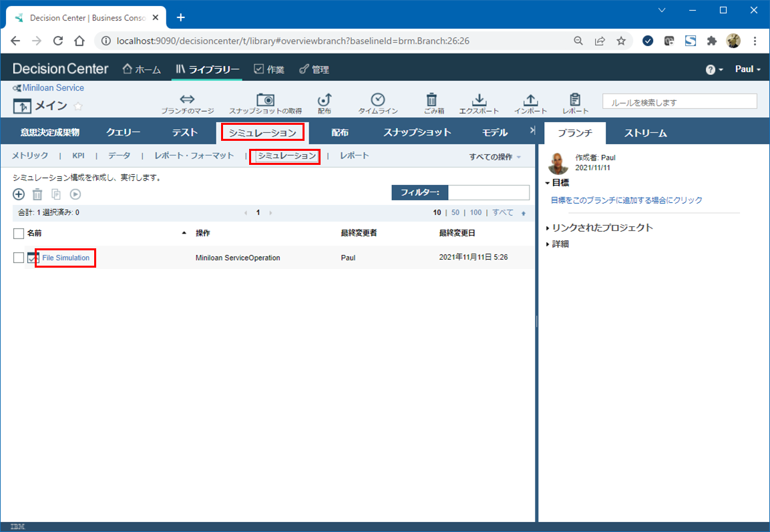
Task: Go to ホーム in top navigation
Action: tap(142, 69)
